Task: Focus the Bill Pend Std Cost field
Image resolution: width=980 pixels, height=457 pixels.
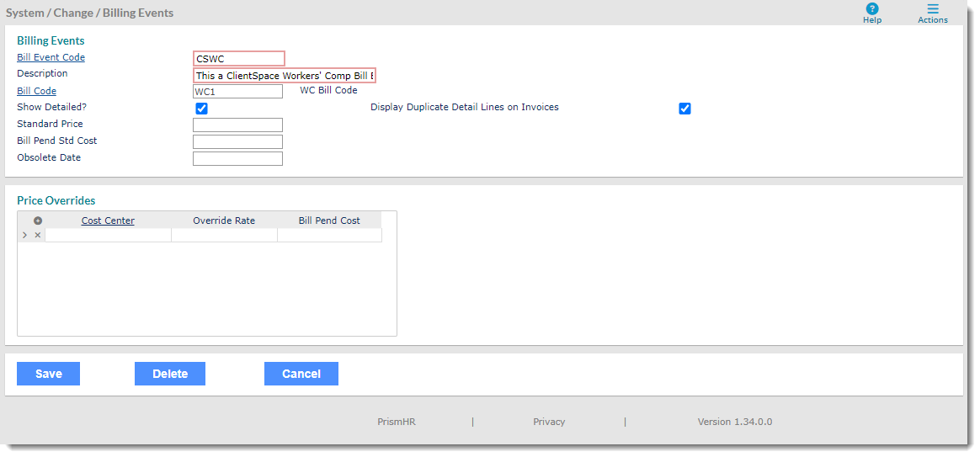Action: coord(237,142)
